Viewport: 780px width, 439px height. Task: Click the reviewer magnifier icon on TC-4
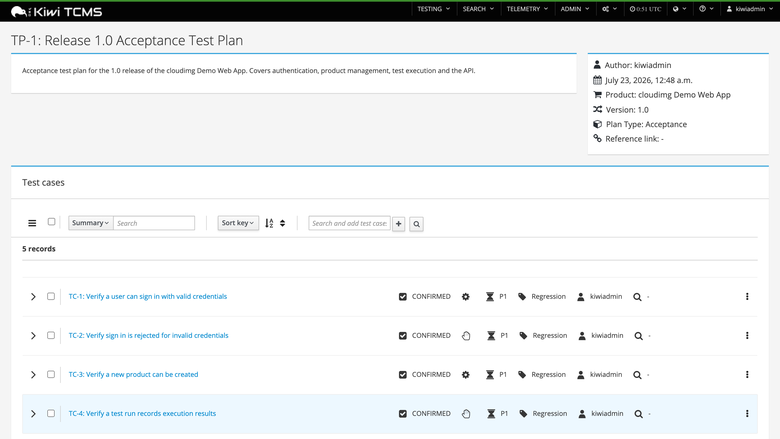click(x=639, y=414)
